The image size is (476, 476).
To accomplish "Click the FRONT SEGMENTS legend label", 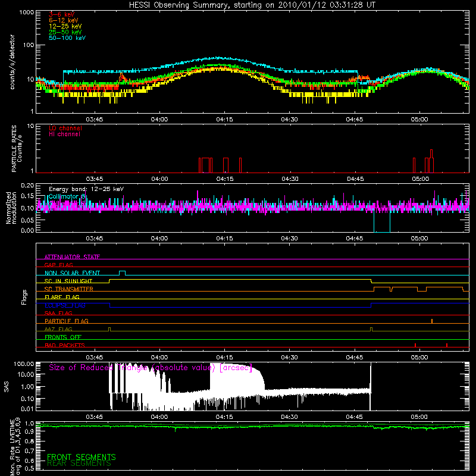I will coord(82,457).
